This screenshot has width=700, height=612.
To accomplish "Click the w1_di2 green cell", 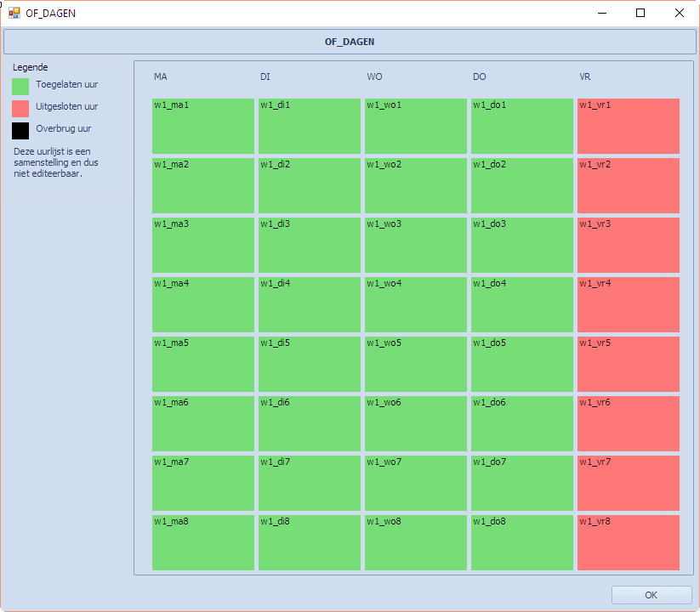I will tap(310, 185).
